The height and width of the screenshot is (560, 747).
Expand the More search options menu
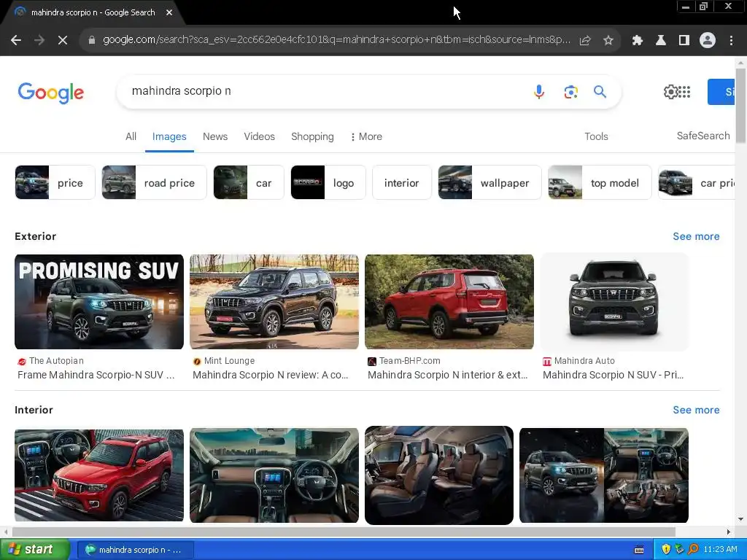tap(366, 136)
